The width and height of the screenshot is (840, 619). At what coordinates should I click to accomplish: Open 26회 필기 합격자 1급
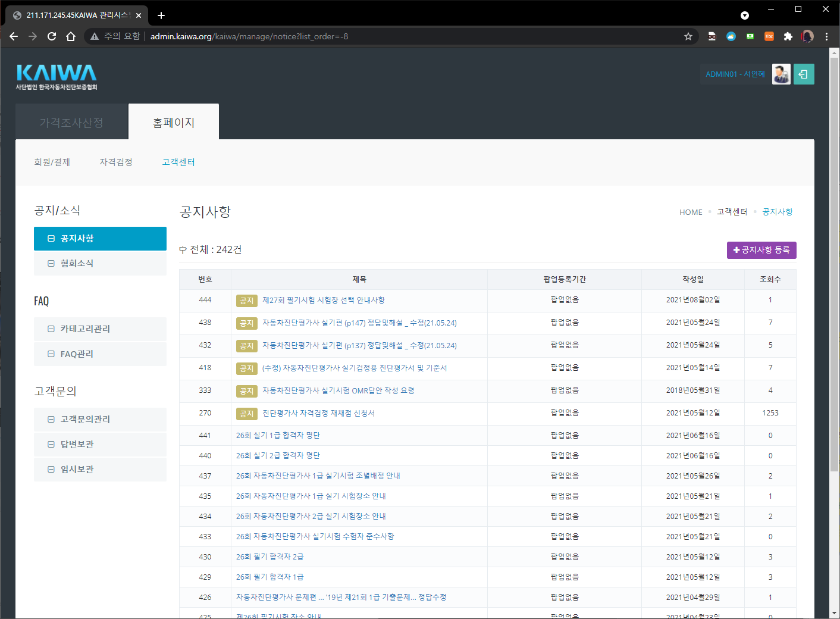click(x=269, y=577)
